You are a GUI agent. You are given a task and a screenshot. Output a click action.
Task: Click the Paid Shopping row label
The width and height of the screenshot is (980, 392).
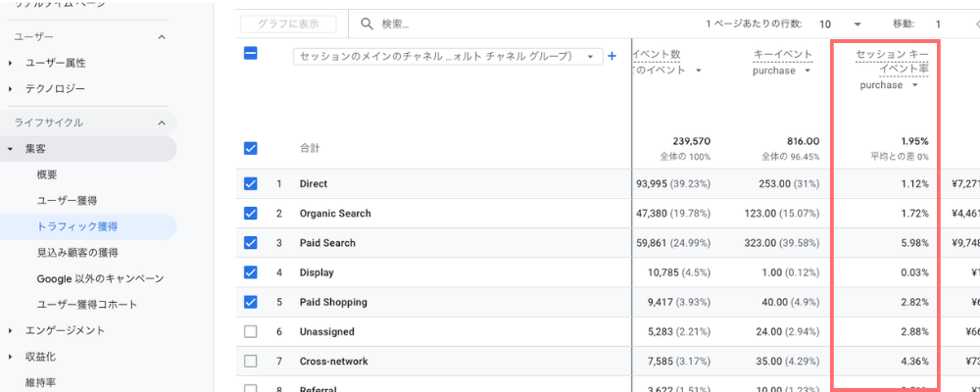[x=333, y=302]
